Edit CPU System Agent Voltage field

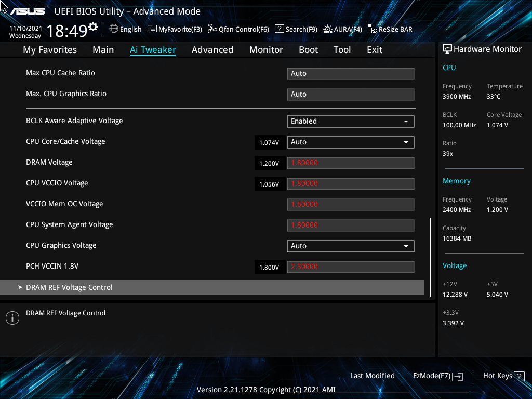click(351, 225)
